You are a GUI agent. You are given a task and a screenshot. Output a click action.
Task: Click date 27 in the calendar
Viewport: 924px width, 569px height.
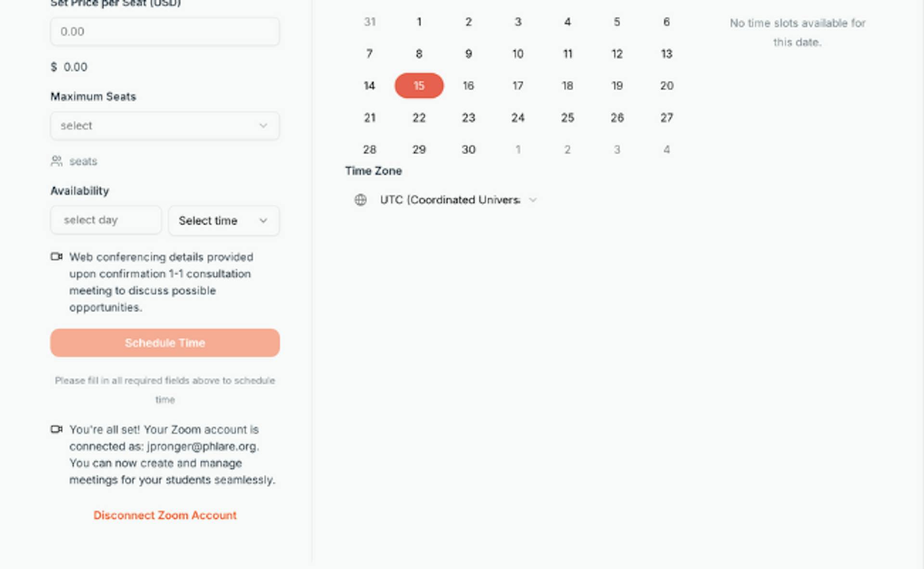coord(666,118)
